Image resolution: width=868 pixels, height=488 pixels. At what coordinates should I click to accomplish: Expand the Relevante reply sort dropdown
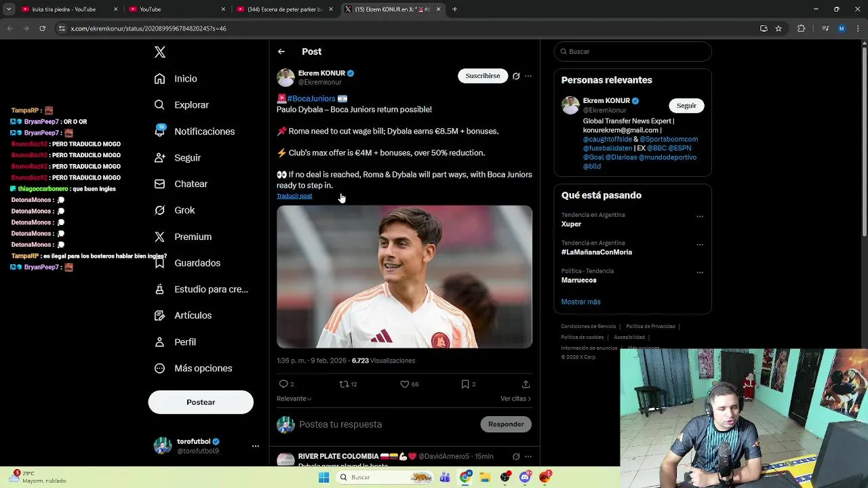pos(294,399)
